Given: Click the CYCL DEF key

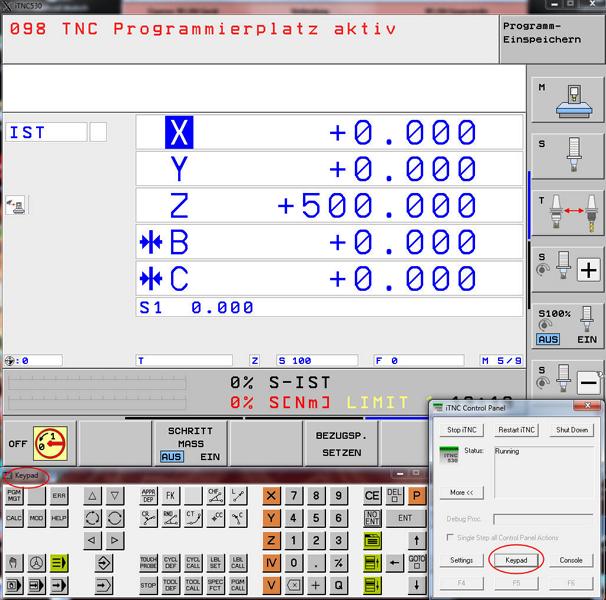Looking at the screenshot, I should pyautogui.click(x=170, y=562).
